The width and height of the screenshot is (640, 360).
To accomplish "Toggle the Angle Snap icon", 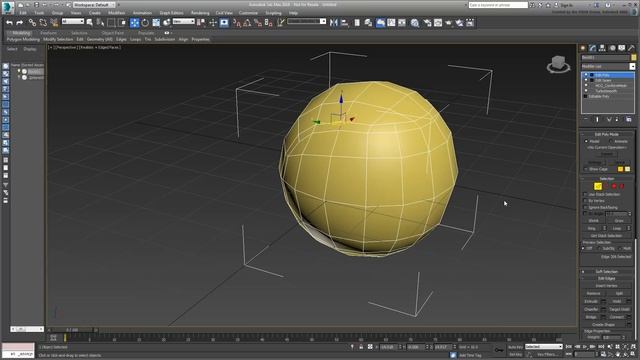I will pyautogui.click(x=247, y=22).
